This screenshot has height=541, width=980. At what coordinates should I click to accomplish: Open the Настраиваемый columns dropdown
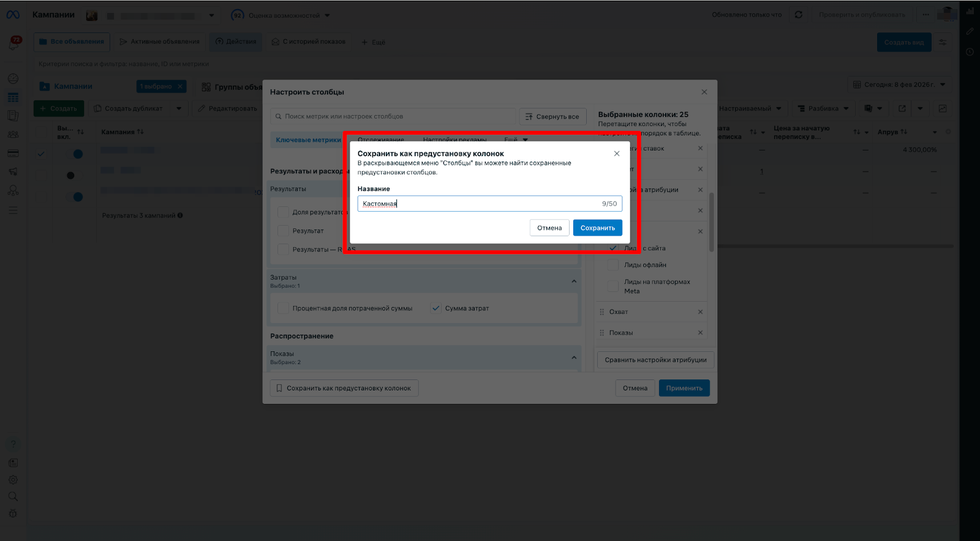[x=750, y=108]
